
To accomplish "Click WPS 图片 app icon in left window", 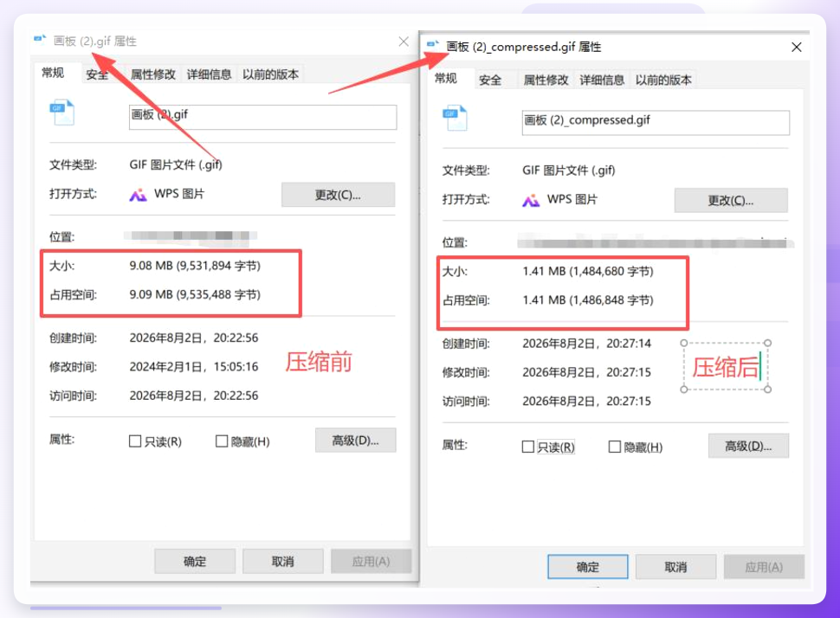I will [x=138, y=195].
